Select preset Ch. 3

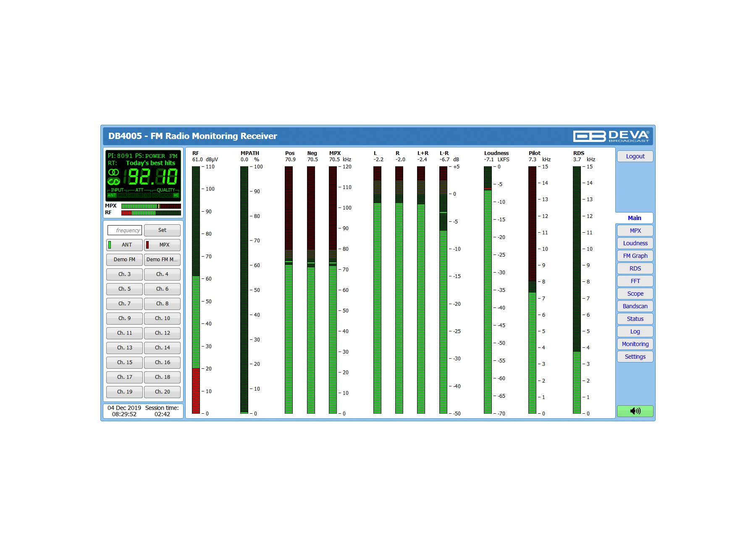[x=124, y=274]
